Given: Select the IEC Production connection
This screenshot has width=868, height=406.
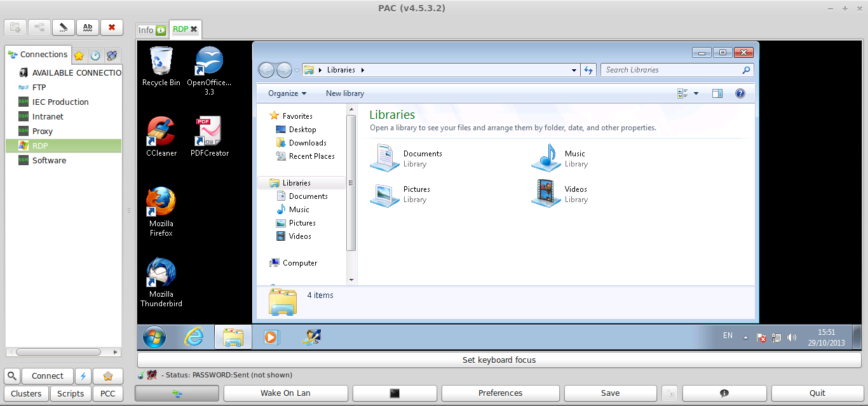Looking at the screenshot, I should tap(60, 102).
